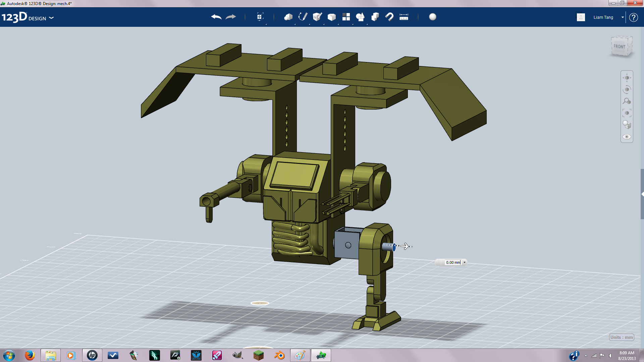Click the Fit view icon
This screenshot has width=644, height=362.
coord(627,113)
